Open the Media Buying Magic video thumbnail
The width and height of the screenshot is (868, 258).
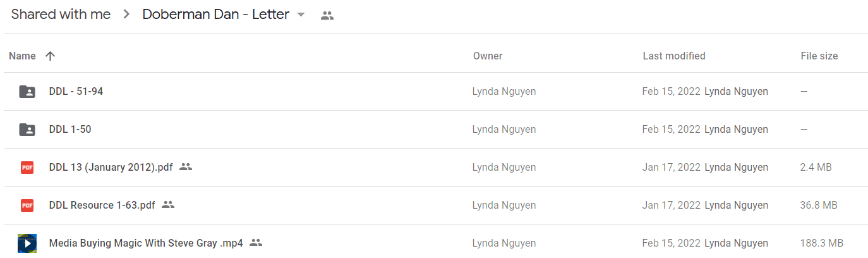coord(27,243)
